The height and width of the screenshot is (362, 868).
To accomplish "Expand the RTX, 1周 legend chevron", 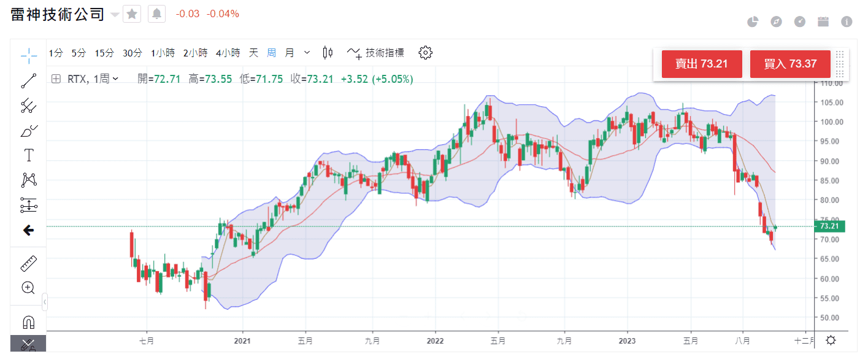I will [115, 79].
